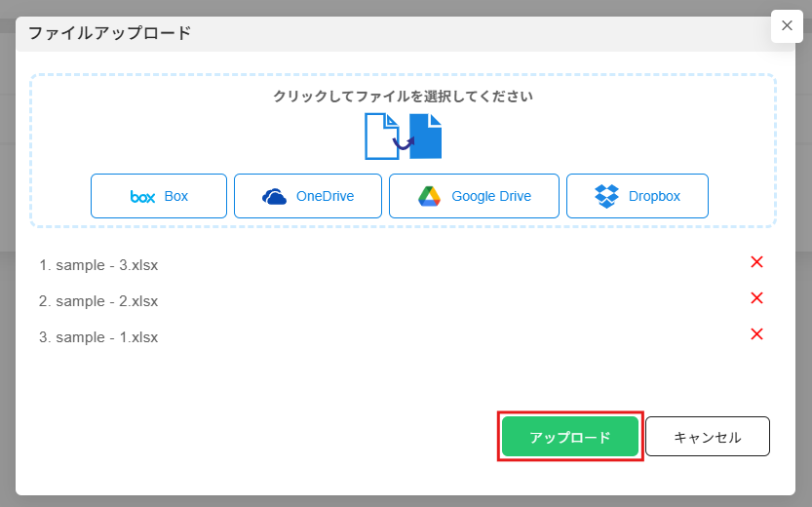Click the Dropbox logo icon
The image size is (812, 507).
point(606,196)
